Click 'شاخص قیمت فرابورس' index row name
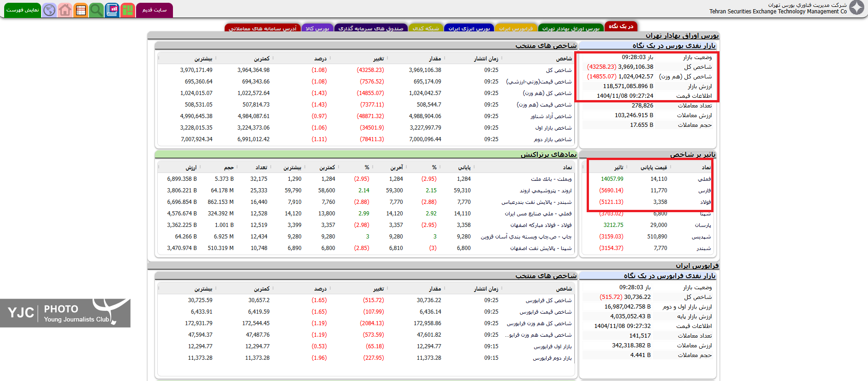Viewport: 868px width, 381px height. [x=546, y=312]
